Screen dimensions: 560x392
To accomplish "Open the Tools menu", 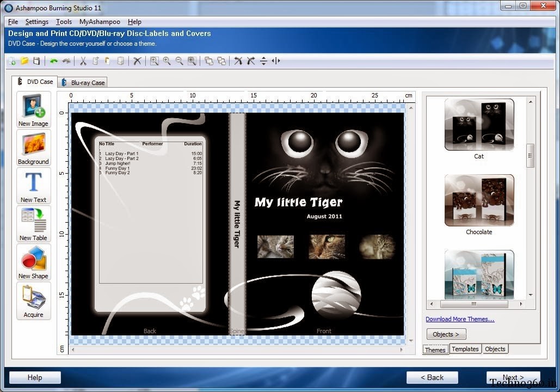I will tap(64, 22).
